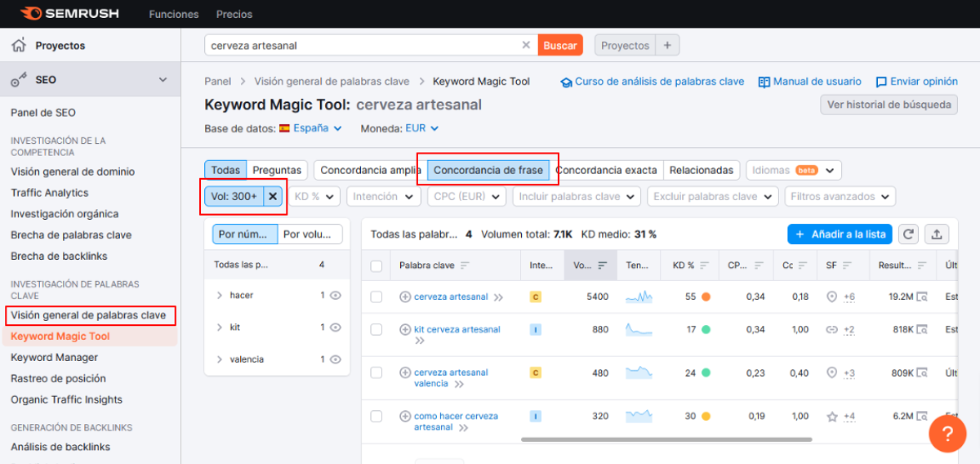Click the refresh icon beside Añadir a la lista
The height and width of the screenshot is (464, 980).
click(x=908, y=234)
